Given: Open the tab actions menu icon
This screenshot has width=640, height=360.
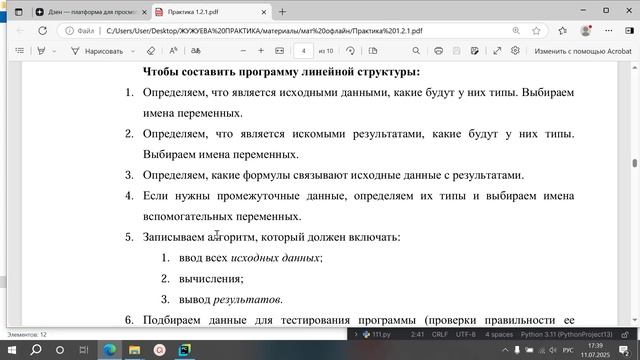Looking at the screenshot, I should pos(18,12).
